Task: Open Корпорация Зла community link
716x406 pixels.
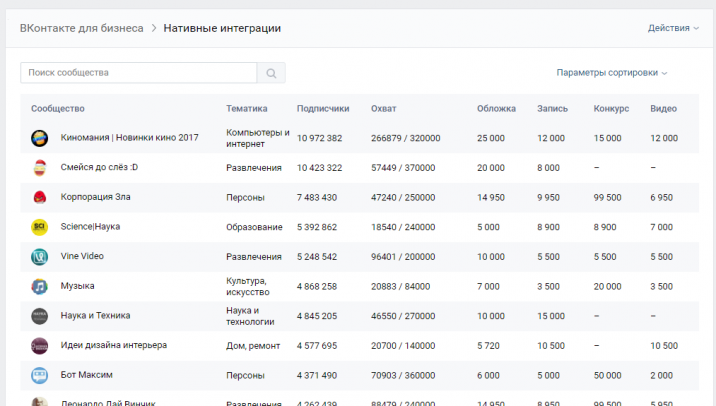Action: [x=95, y=197]
